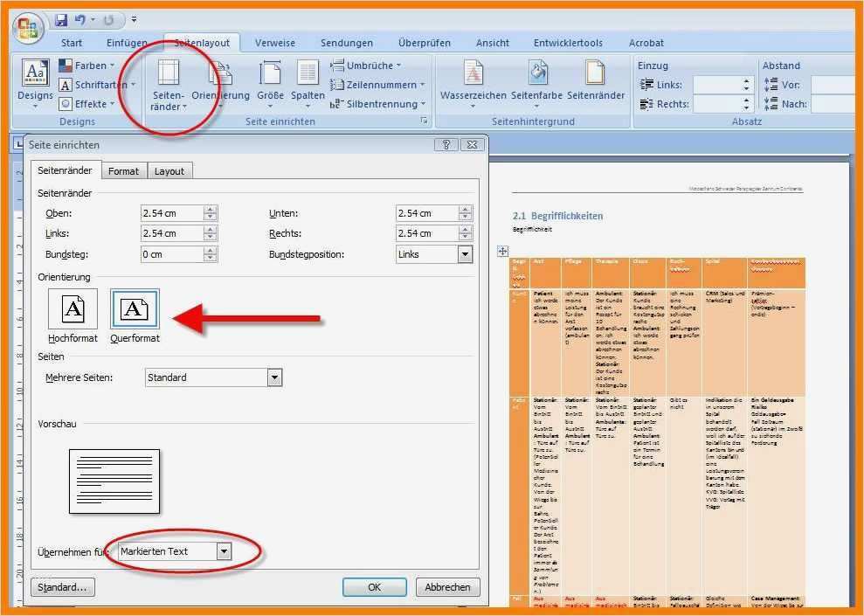Open Farben theme colors
Screen dimensions: 864x616
coord(86,66)
